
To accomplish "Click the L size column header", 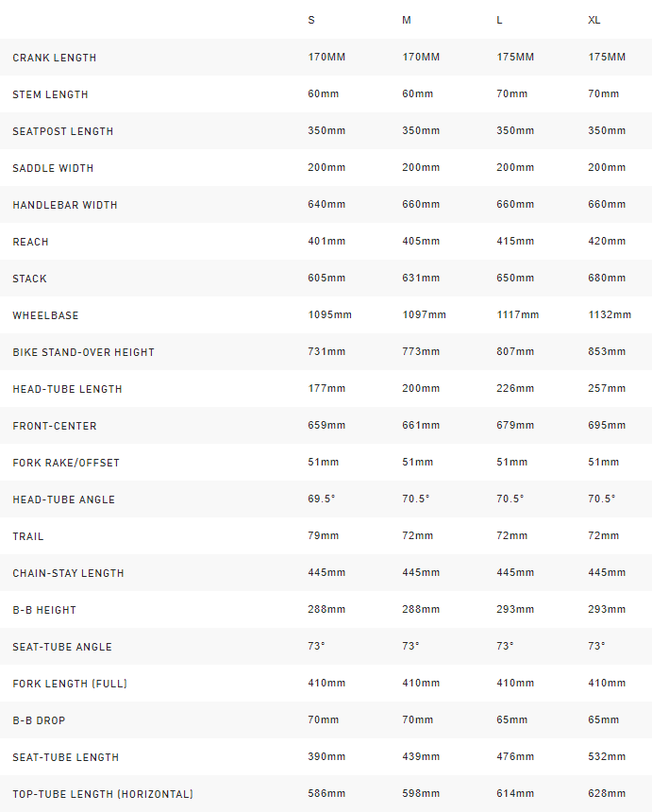I will click(x=500, y=20).
